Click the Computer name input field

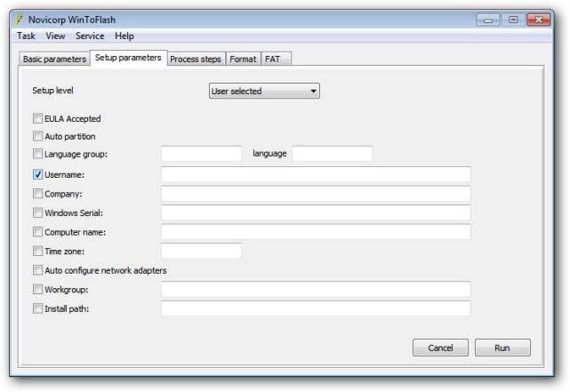click(316, 232)
